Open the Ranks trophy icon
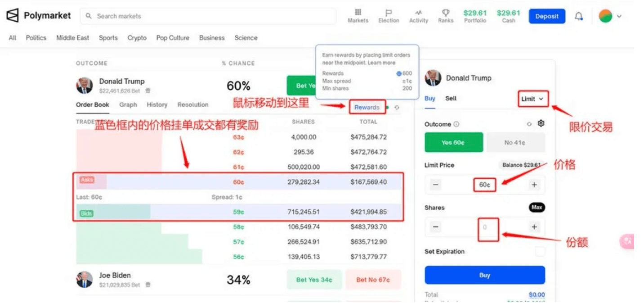 tap(446, 12)
